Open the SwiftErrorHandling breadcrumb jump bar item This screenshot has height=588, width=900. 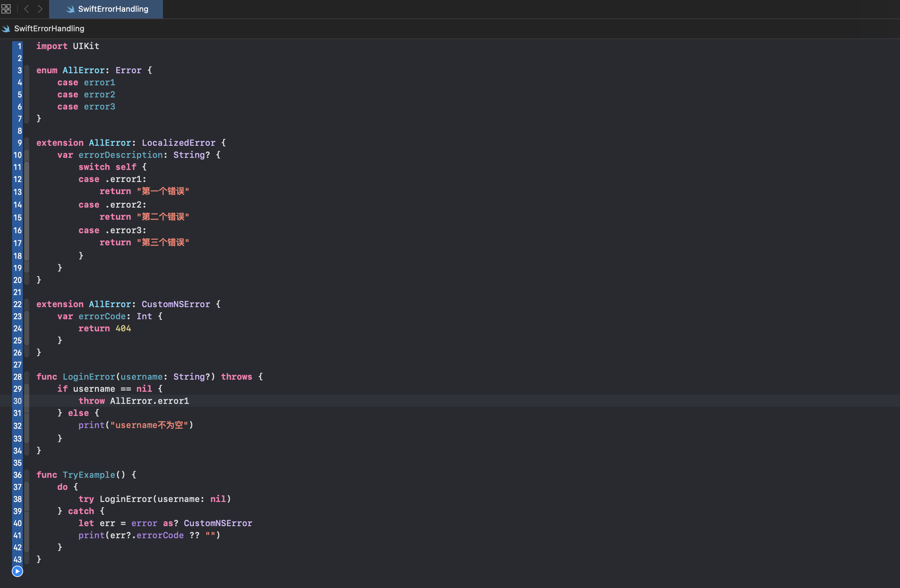pos(49,29)
